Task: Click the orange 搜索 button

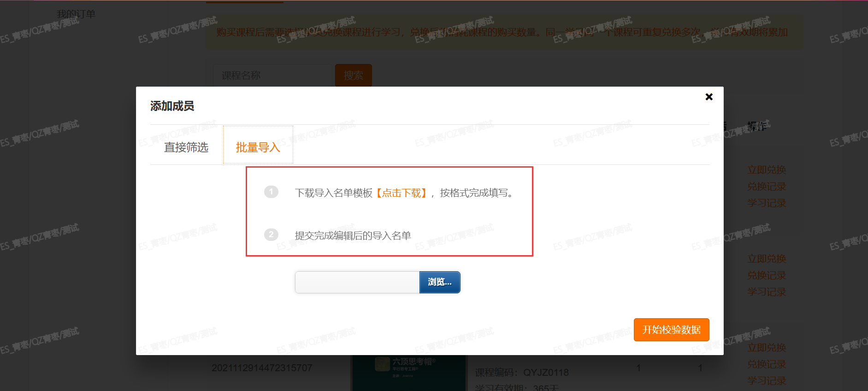Action: click(x=354, y=75)
